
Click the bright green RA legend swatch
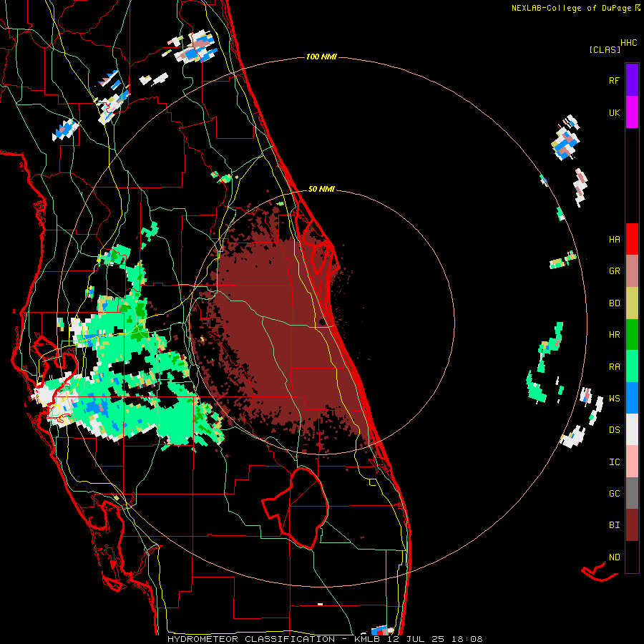pyautogui.click(x=632, y=366)
